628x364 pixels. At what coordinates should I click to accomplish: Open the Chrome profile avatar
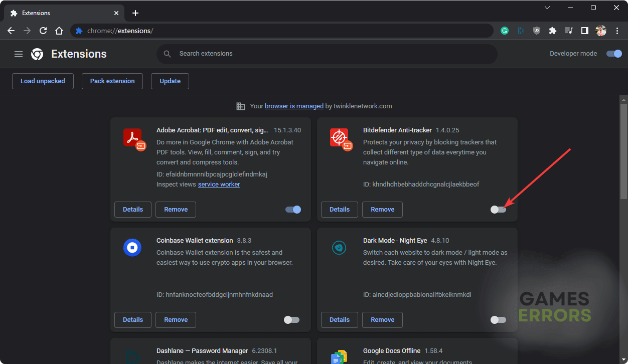(601, 31)
